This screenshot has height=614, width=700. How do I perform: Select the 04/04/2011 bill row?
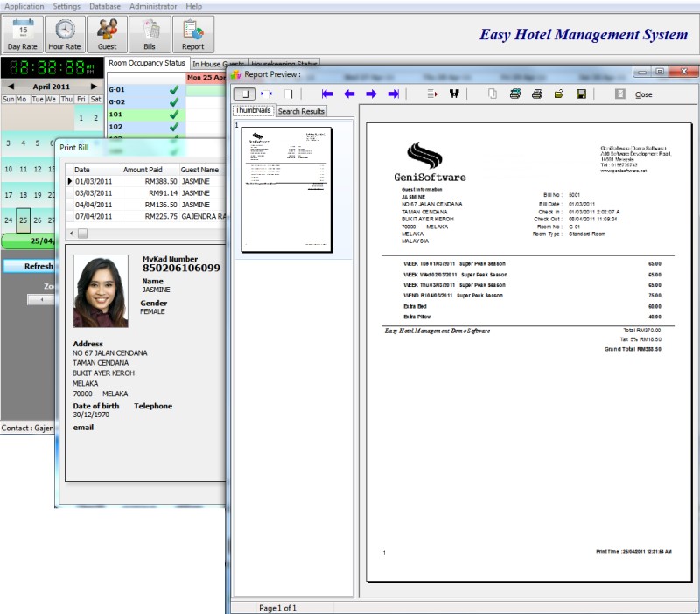pos(146,205)
